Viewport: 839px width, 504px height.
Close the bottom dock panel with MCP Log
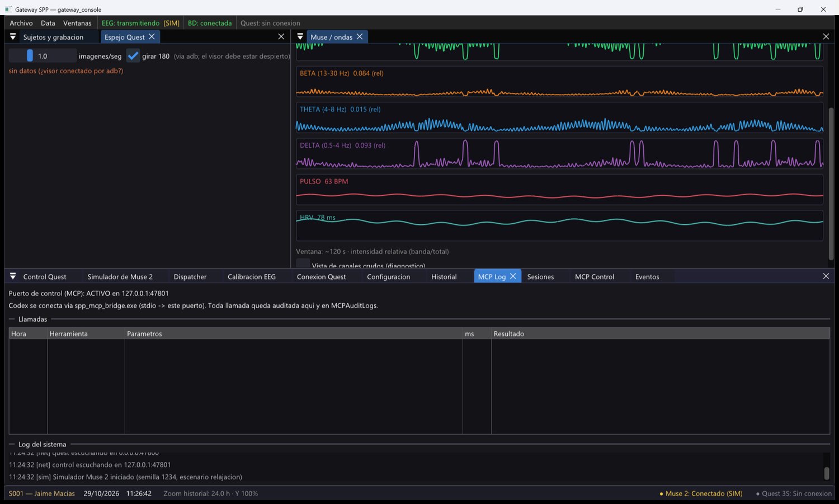click(x=826, y=276)
